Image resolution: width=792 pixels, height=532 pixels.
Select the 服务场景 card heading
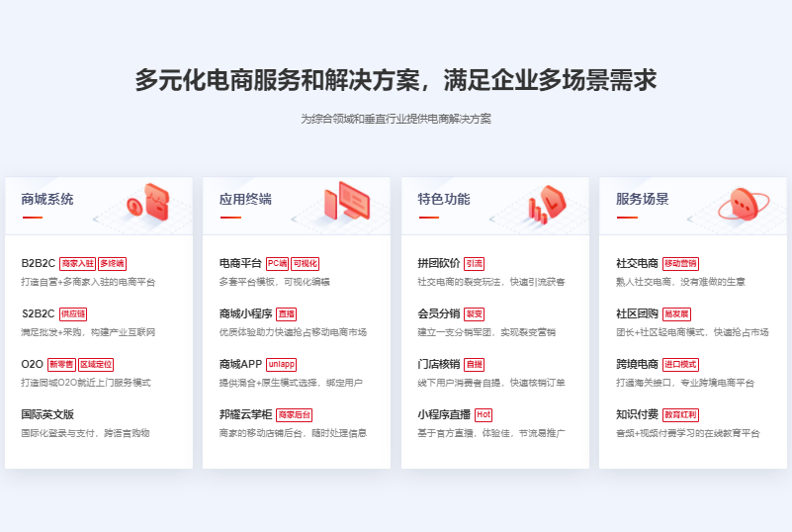642,199
